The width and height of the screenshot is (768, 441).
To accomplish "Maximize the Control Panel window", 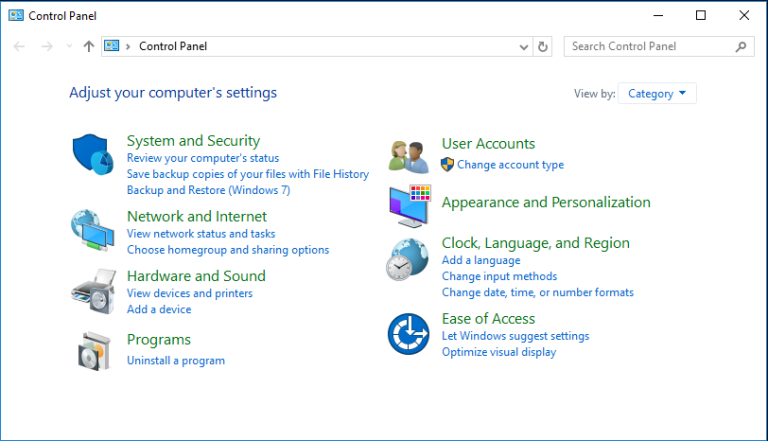I will coord(701,16).
